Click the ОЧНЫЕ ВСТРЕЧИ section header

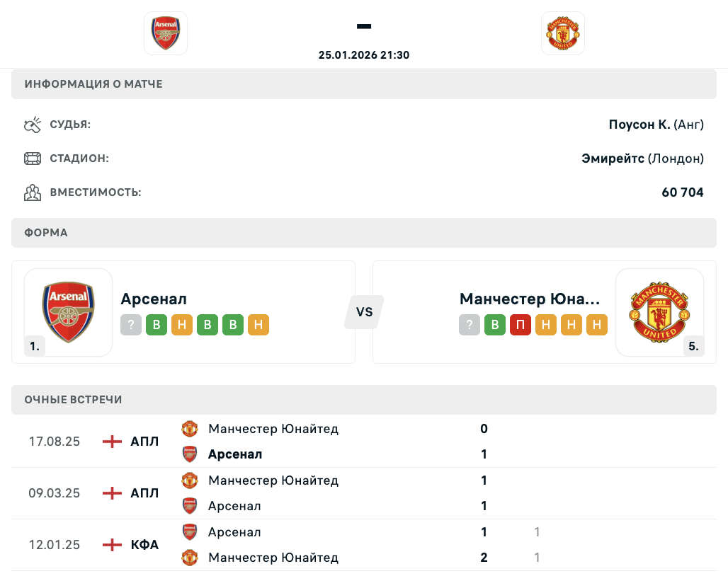tap(73, 400)
